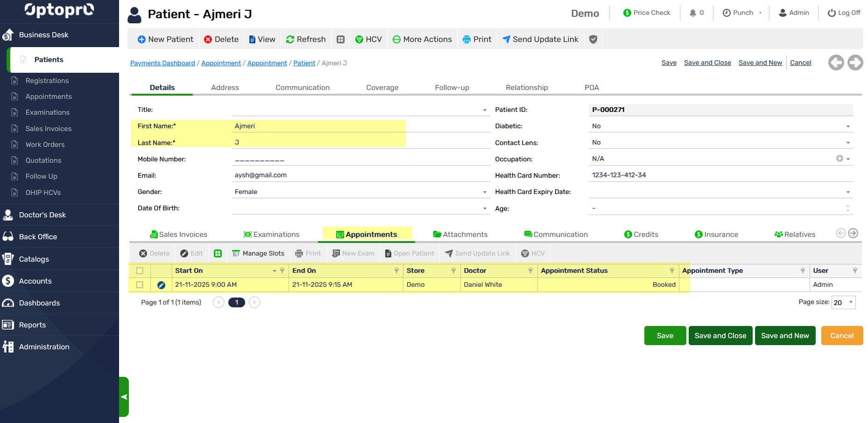The height and width of the screenshot is (423, 868).
Task: Open the Page size dropdown
Action: pos(851,302)
